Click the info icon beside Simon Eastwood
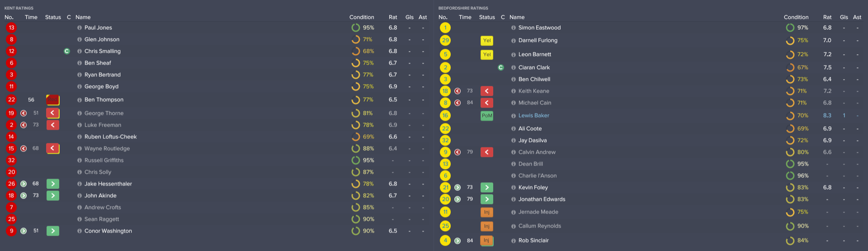 (514, 28)
